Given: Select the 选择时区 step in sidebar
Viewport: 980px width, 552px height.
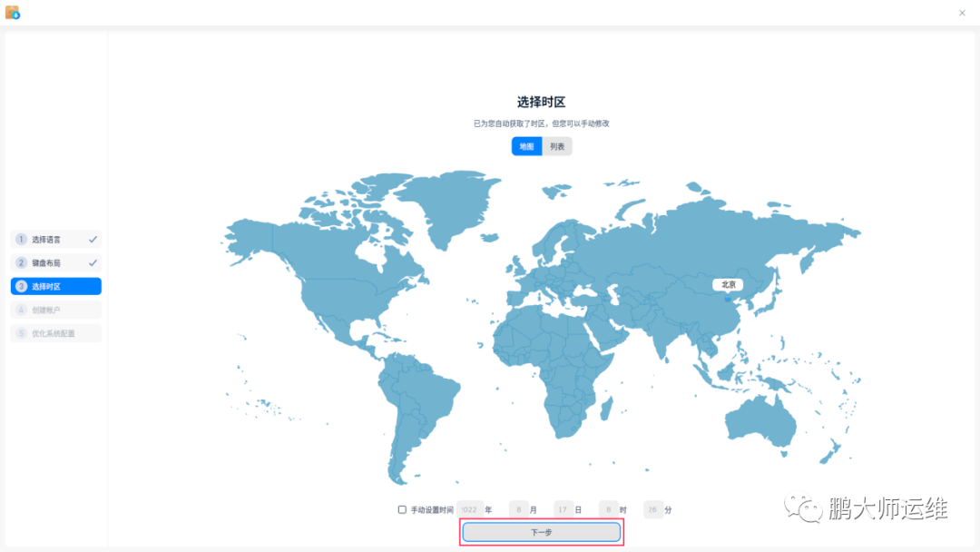Looking at the screenshot, I should [56, 286].
